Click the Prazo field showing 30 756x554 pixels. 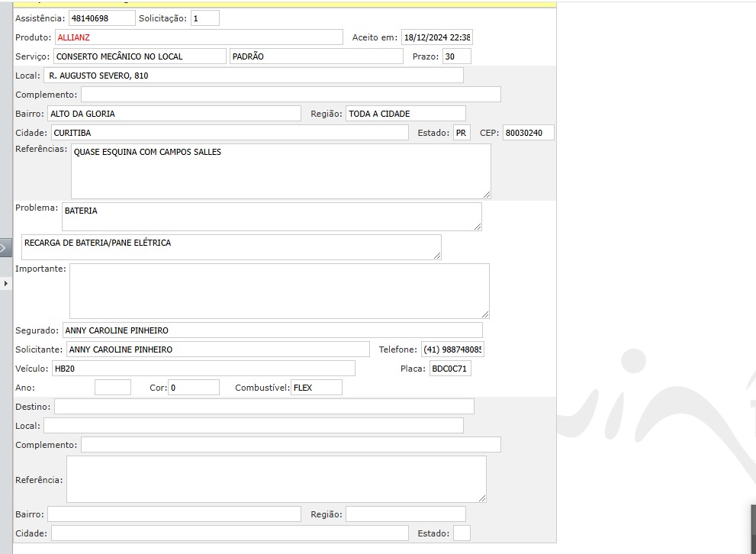[456, 56]
